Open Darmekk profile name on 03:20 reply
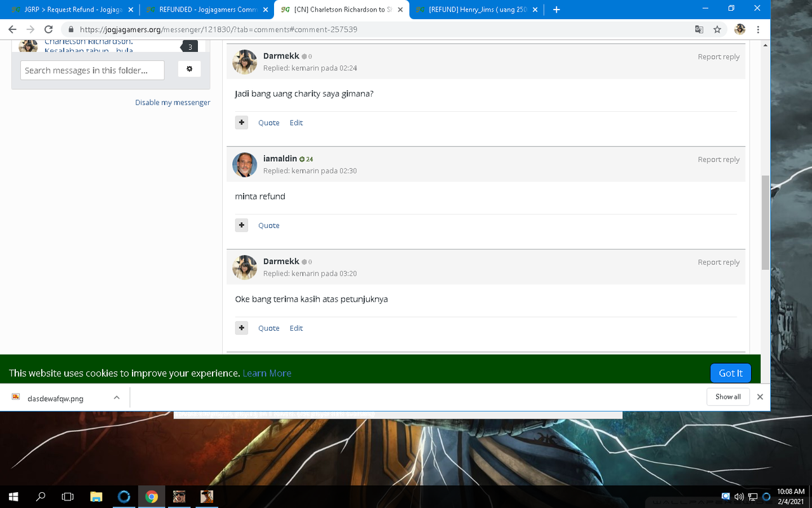812x508 pixels. pyautogui.click(x=281, y=262)
